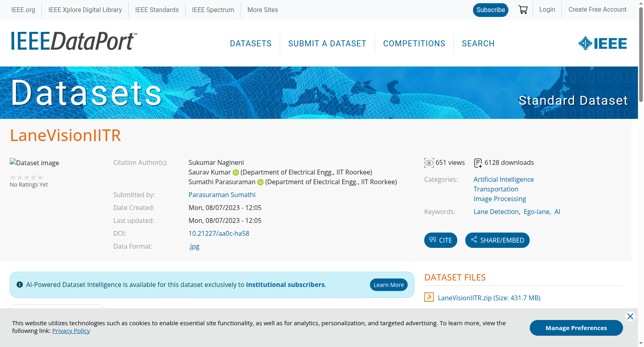Open submitter Parasuraman Sumathi's profile link

click(222, 195)
